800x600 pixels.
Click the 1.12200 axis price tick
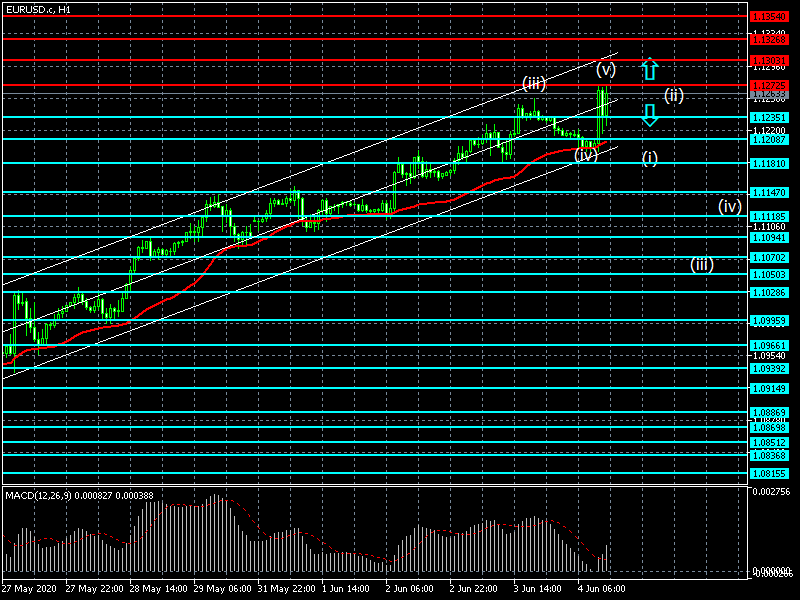point(769,131)
